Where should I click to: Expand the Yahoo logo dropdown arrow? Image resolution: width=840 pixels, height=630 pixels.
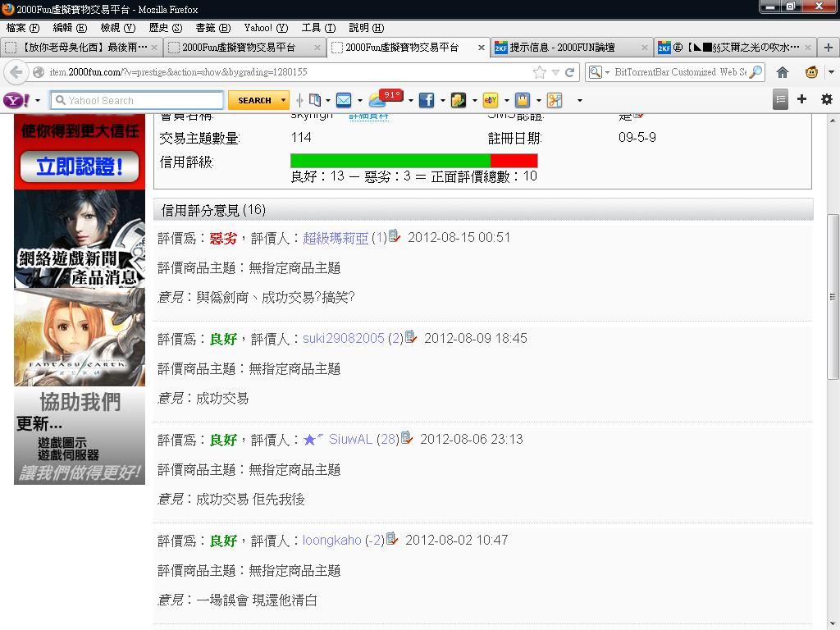point(38,100)
